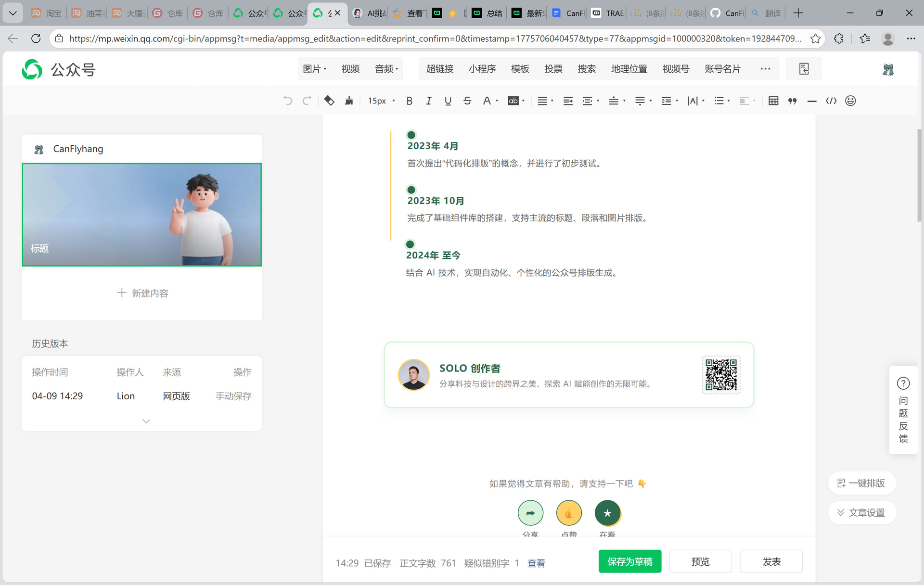
Task: Open the 模板 menu item
Action: coord(520,69)
